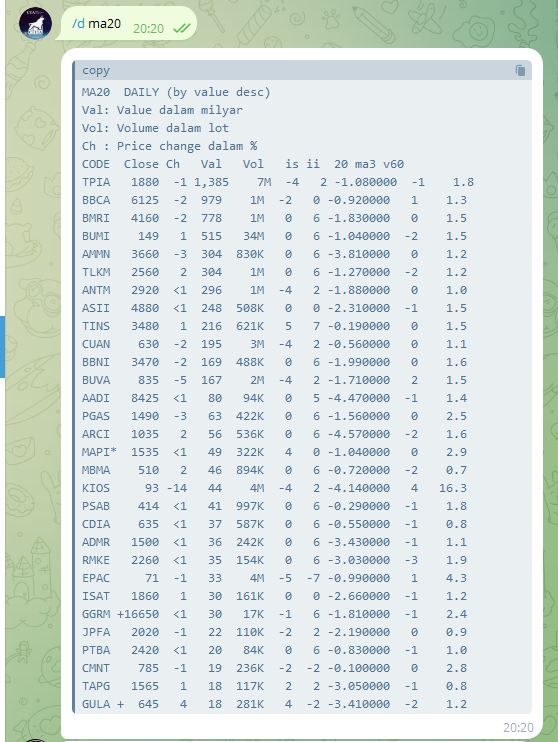Screen dimensions: 558x742
Task: Click the ADMR row code
Action: (96, 541)
